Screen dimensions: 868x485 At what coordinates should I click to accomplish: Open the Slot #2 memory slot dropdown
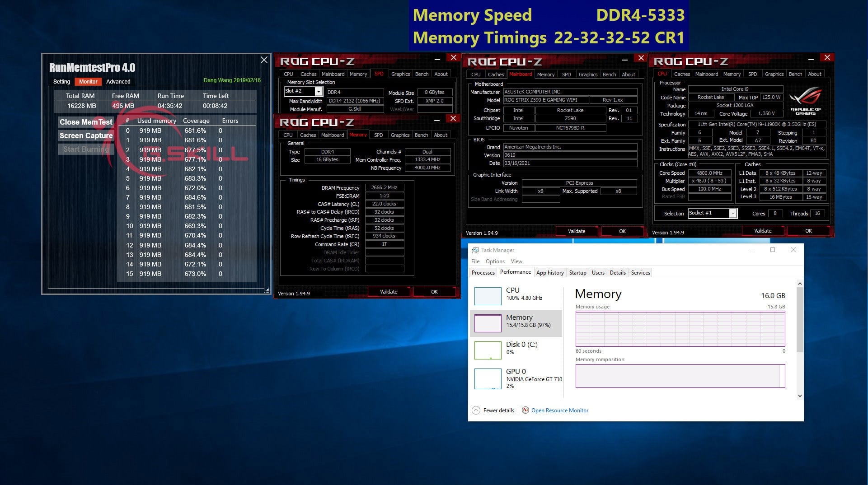[x=318, y=92]
